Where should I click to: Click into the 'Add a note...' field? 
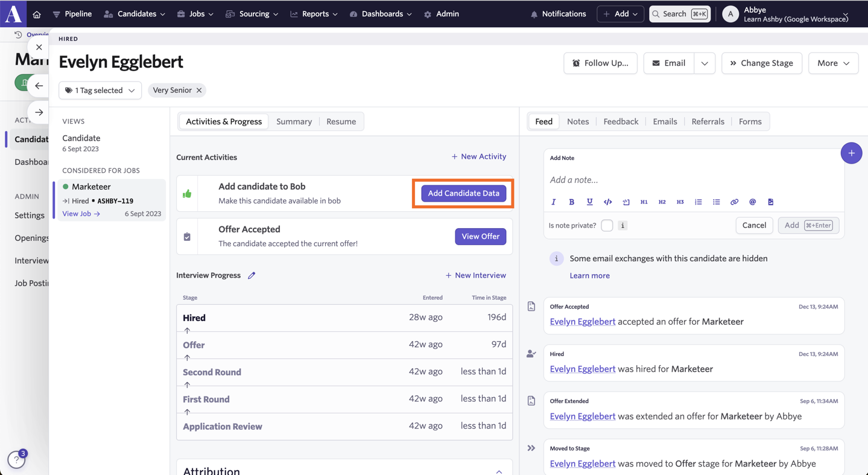point(694,180)
